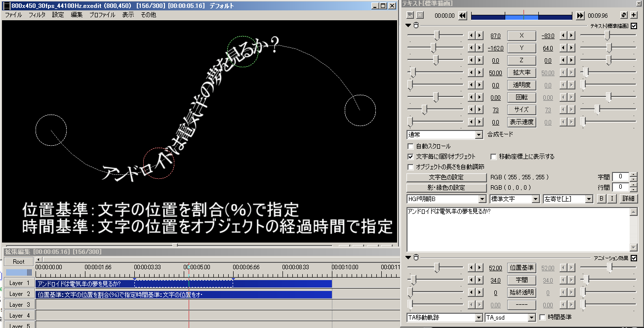This screenshot has height=328, width=644.
Task: Enable 移動座標上に表示する checkbox
Action: 493,156
